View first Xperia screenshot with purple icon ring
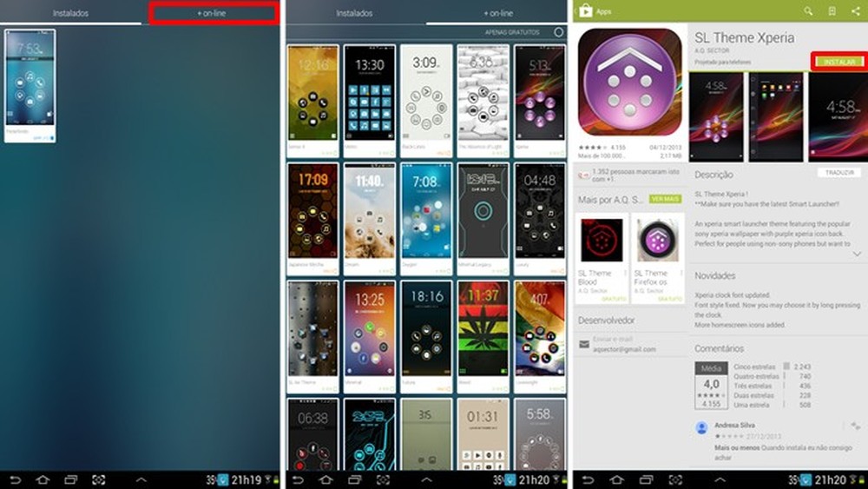 click(716, 117)
